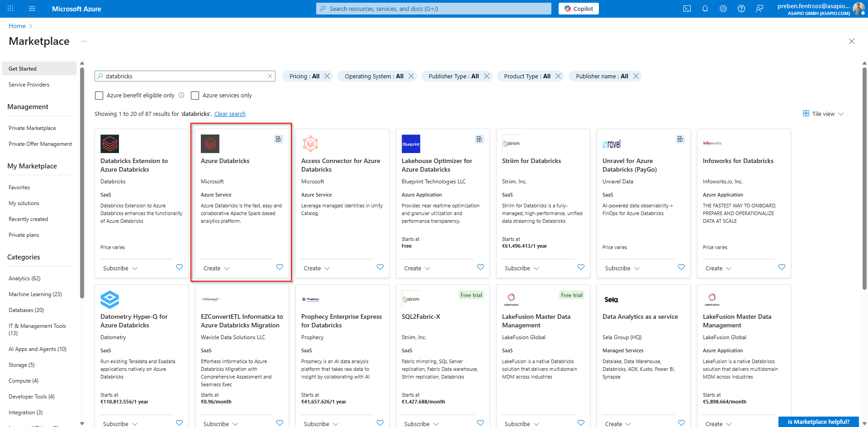Click the badge icon on Azure Databricks card
868x427 pixels.
(x=279, y=139)
